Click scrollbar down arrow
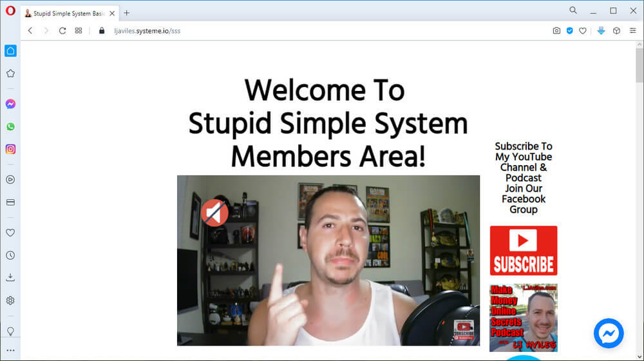This screenshot has width=644, height=361. [x=639, y=357]
